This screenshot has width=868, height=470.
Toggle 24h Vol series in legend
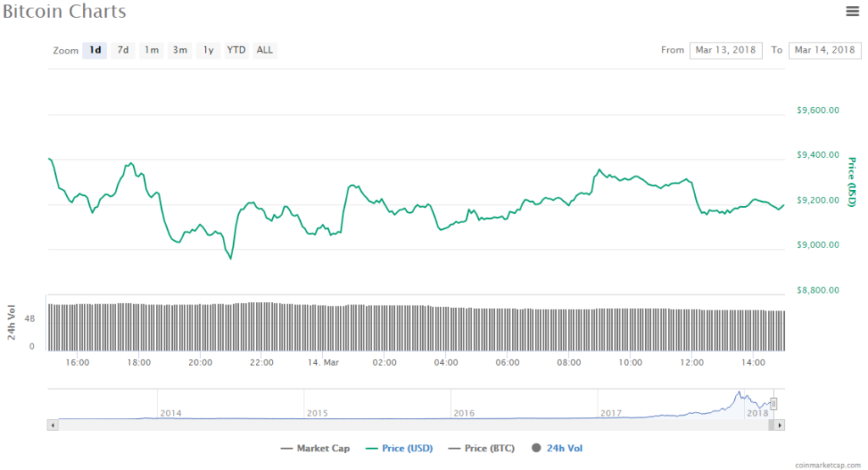pos(557,448)
